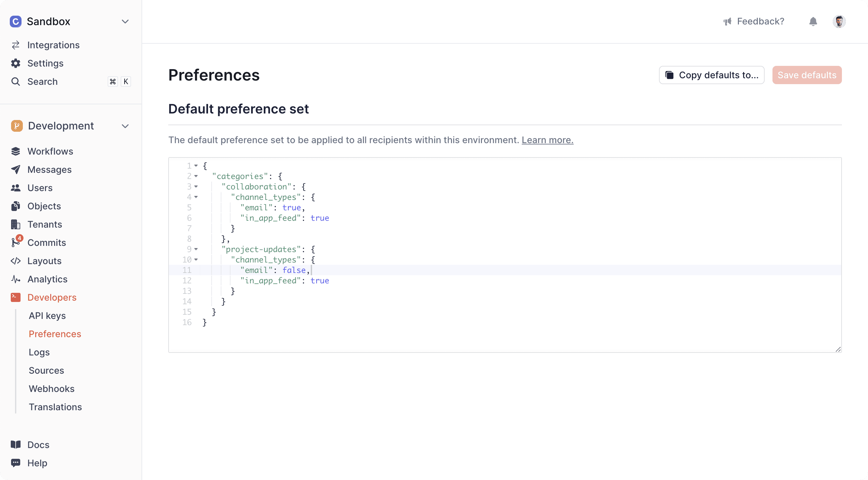Click the Search magnifier icon
868x480 pixels.
pyautogui.click(x=16, y=81)
